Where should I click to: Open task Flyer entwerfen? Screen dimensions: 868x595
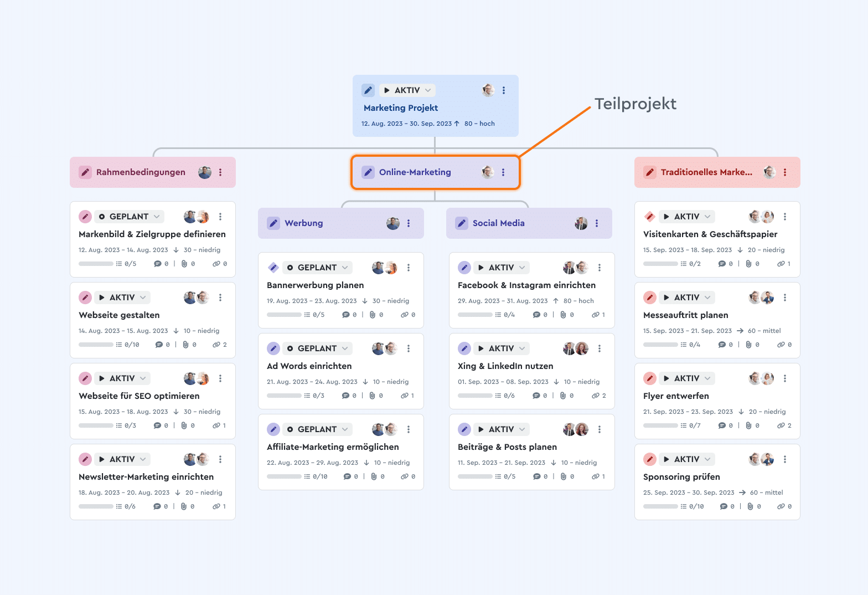[x=676, y=396]
